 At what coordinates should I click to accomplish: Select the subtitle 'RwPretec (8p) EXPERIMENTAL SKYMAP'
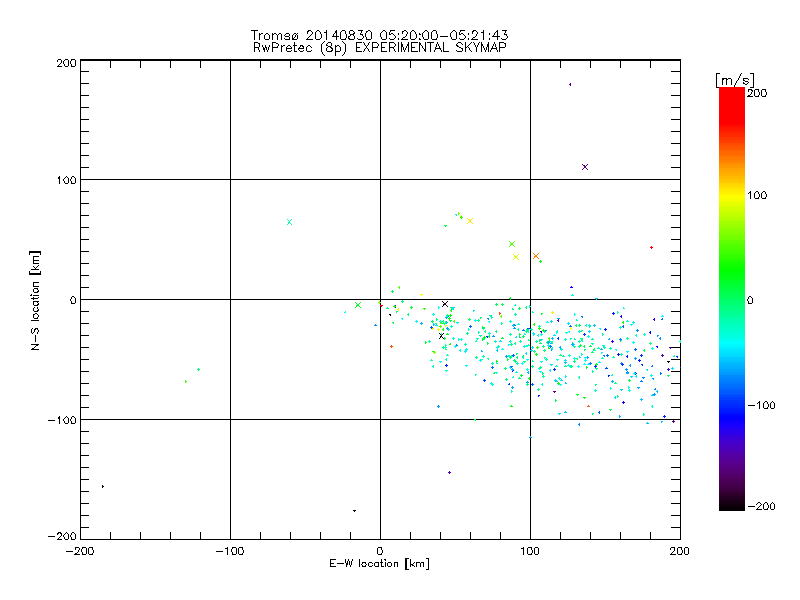coord(380,47)
